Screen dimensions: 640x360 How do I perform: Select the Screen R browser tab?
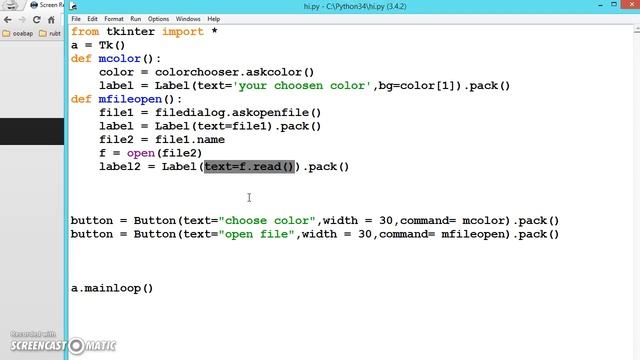pyautogui.click(x=46, y=5)
